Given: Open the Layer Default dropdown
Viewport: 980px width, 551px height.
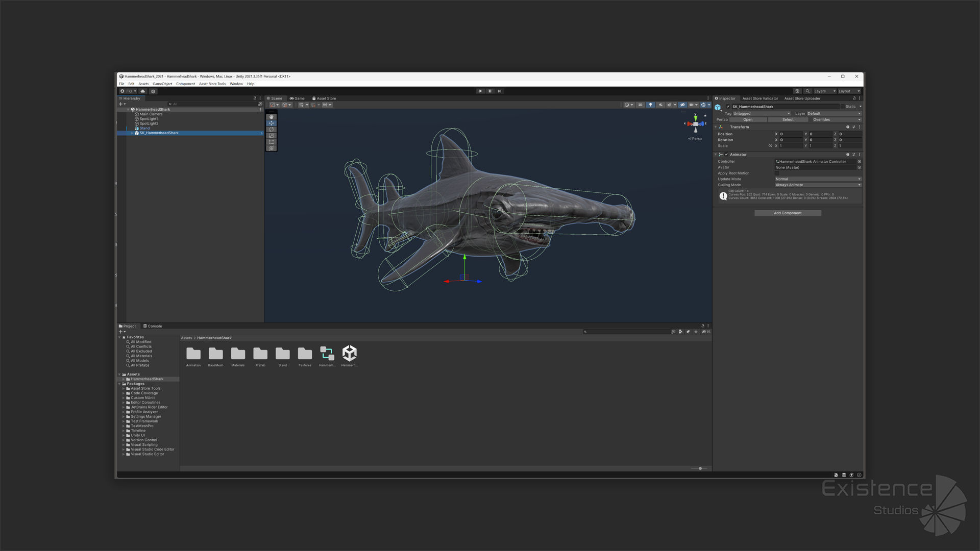Looking at the screenshot, I should click(834, 114).
